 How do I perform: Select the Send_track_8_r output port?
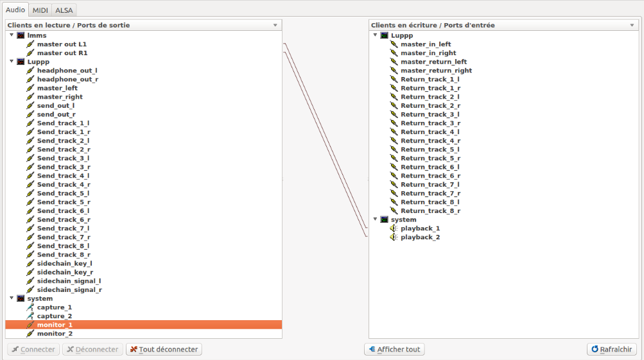tap(64, 255)
